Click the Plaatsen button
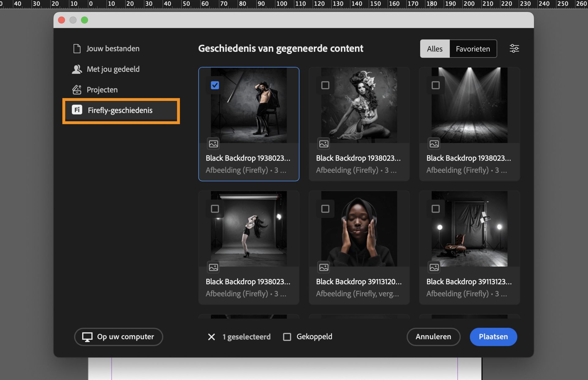The height and width of the screenshot is (380, 588). point(493,337)
